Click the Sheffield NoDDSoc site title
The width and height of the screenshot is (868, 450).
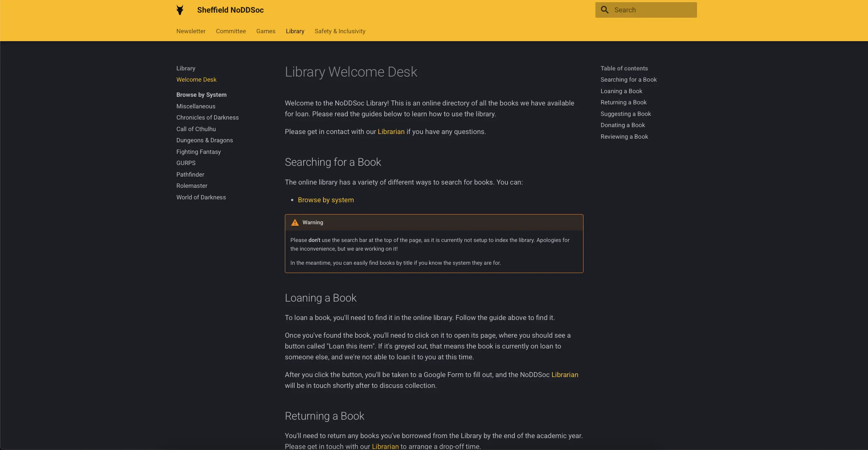point(230,10)
